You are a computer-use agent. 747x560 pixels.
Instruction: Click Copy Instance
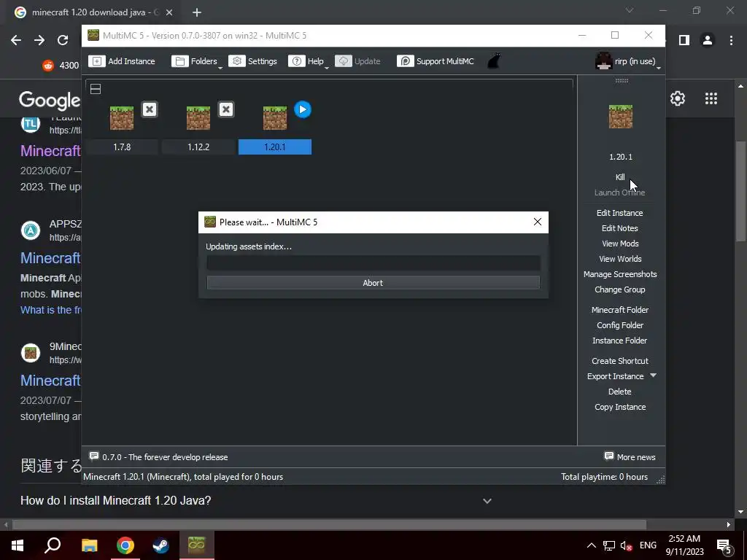[x=620, y=407]
